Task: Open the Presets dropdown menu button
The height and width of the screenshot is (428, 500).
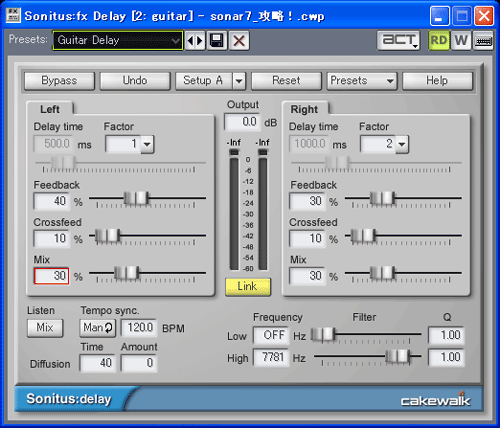Action: point(362,81)
